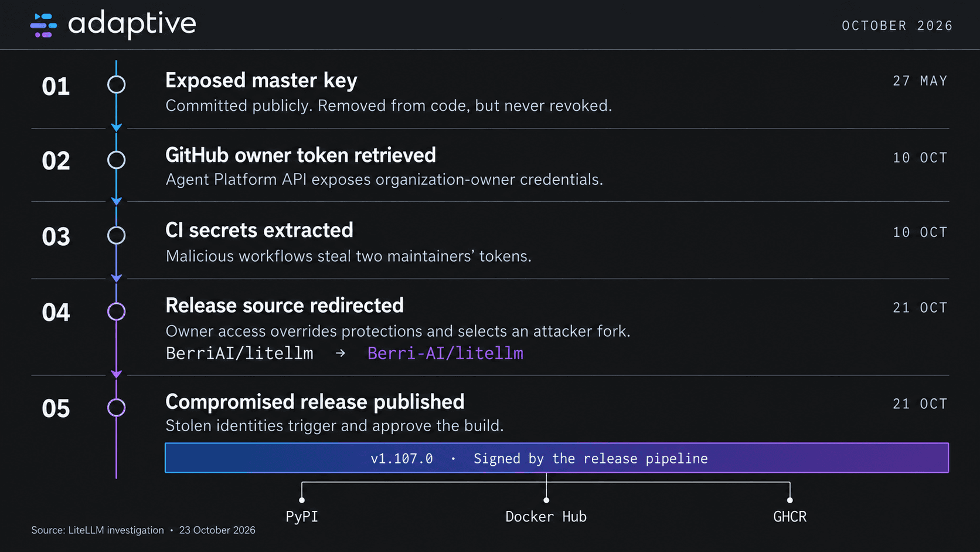Image resolution: width=980 pixels, height=552 pixels.
Task: Click the 21 OCT date beside Release source
Action: pyautogui.click(x=920, y=308)
